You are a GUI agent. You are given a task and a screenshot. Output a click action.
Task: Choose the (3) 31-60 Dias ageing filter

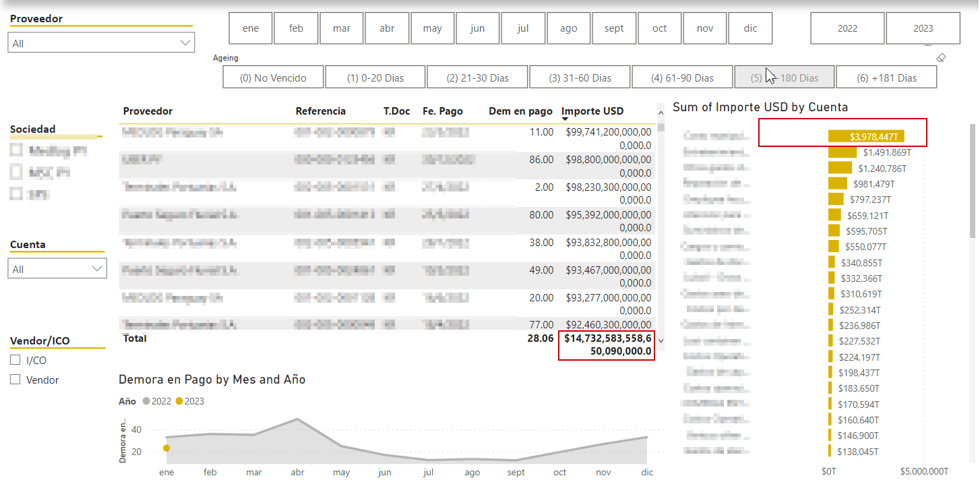(x=580, y=78)
